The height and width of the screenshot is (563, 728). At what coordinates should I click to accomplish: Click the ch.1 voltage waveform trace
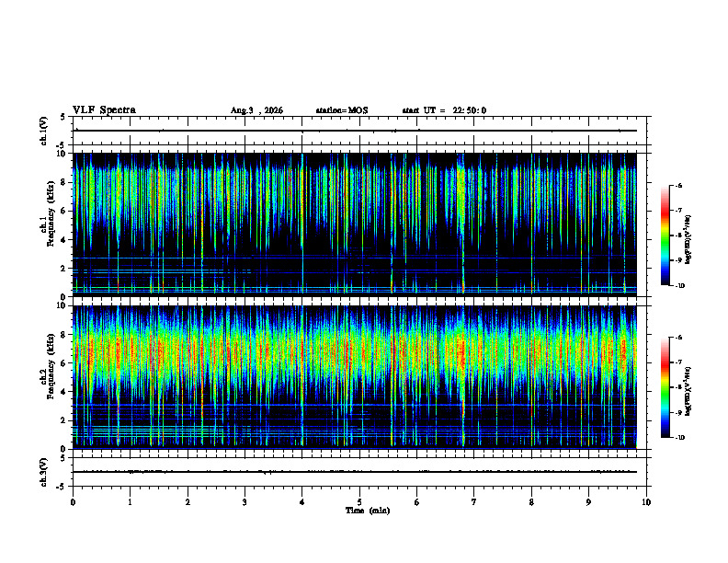[355, 131]
